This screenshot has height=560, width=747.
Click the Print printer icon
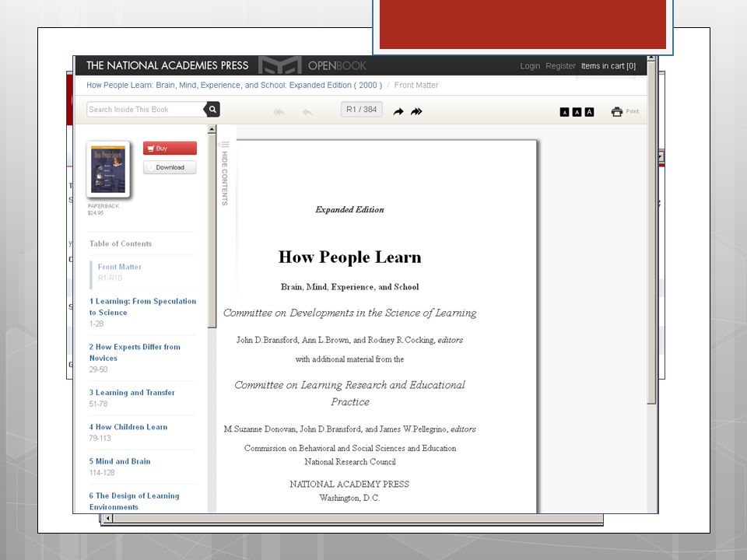617,111
